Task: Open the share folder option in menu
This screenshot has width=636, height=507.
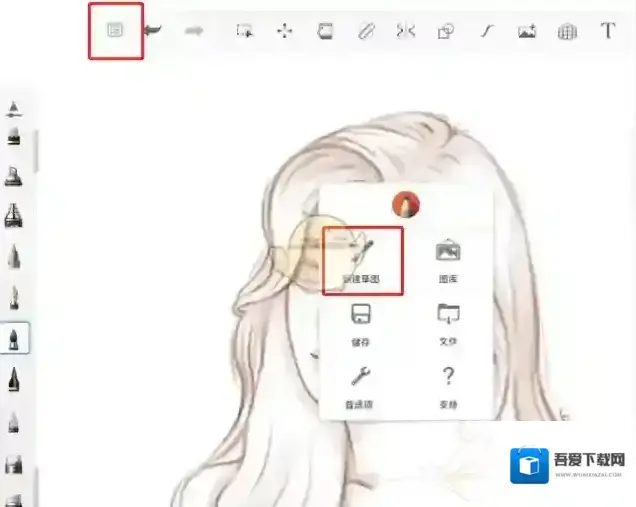Action: point(448,324)
